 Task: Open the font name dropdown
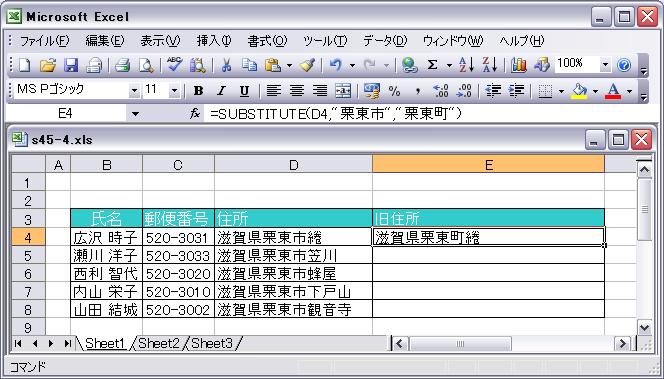coord(134,91)
